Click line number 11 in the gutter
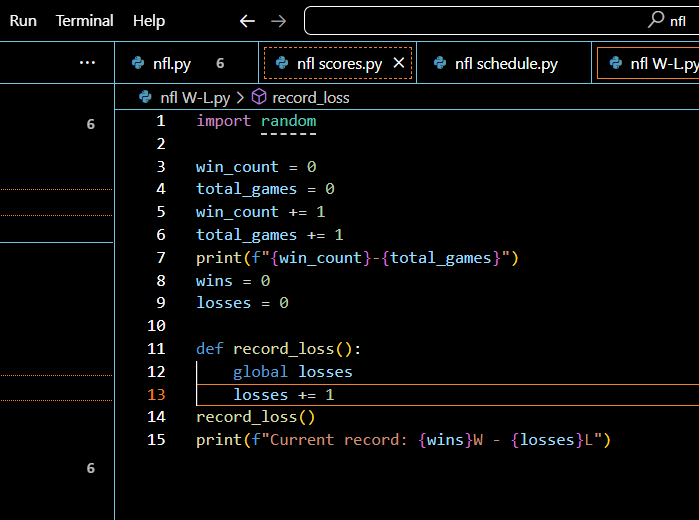Image resolution: width=699 pixels, height=520 pixels. (155, 349)
